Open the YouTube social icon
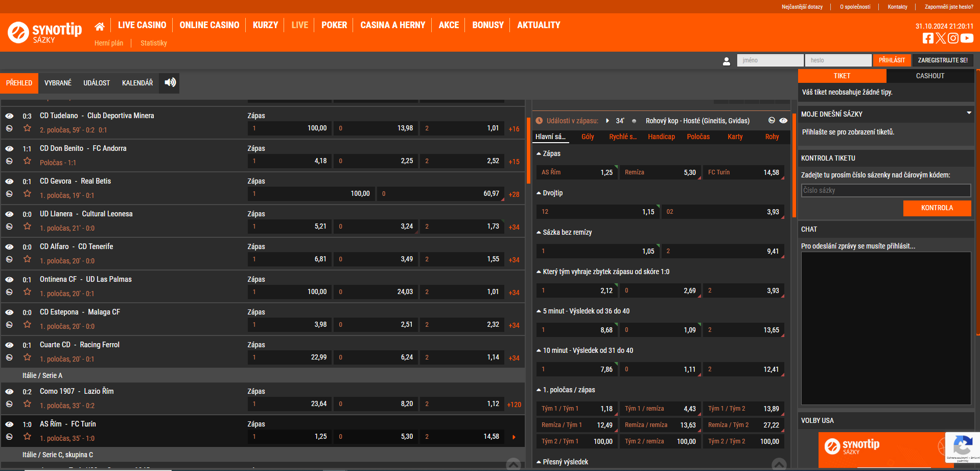 coord(967,38)
